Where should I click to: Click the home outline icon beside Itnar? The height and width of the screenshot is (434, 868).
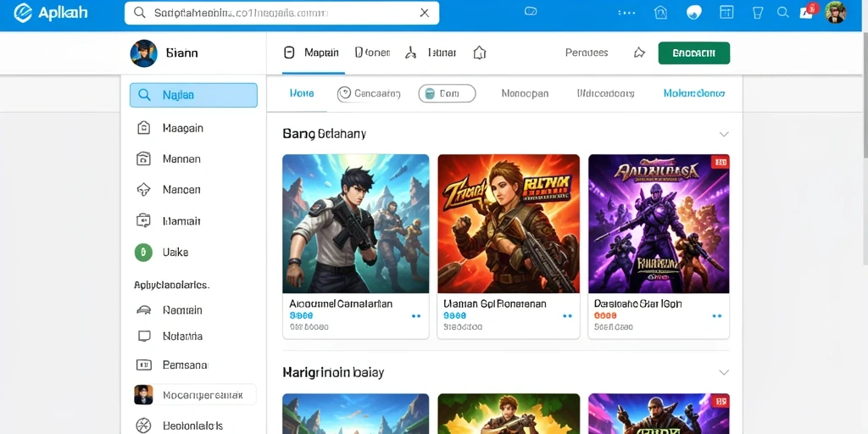[x=480, y=53]
